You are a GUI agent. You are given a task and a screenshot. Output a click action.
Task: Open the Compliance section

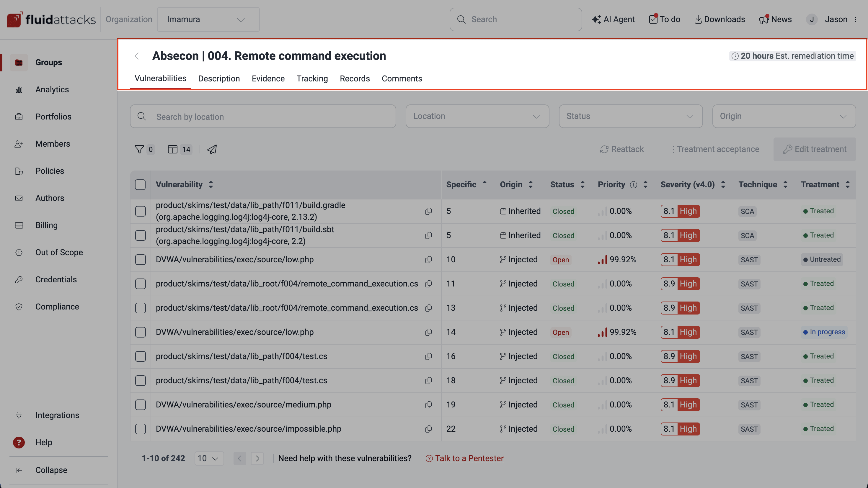tap(57, 307)
